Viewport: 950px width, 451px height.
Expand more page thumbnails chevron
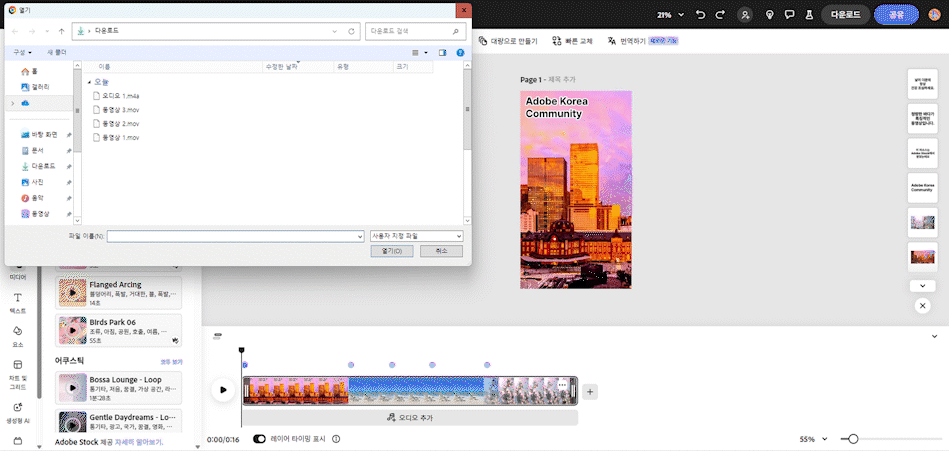[922, 286]
